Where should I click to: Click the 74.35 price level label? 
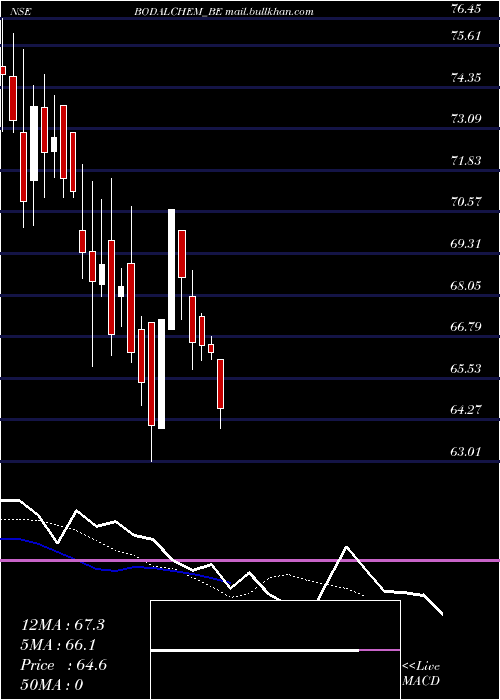point(466,78)
